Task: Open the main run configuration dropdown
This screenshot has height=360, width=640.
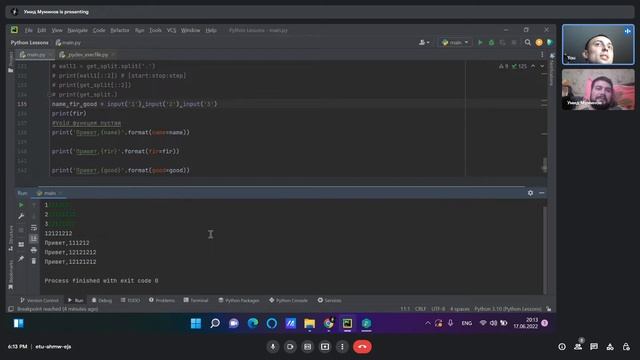Action: [455, 42]
